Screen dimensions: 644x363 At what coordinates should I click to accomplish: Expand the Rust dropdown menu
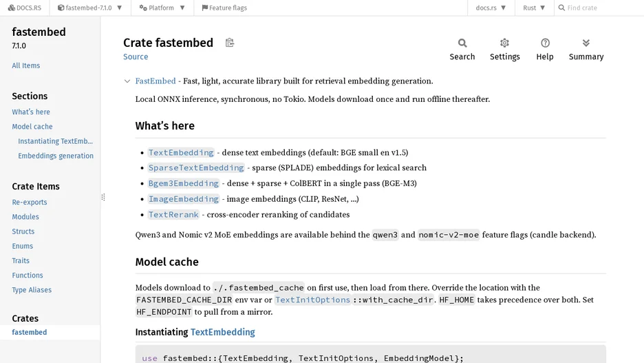(x=534, y=8)
